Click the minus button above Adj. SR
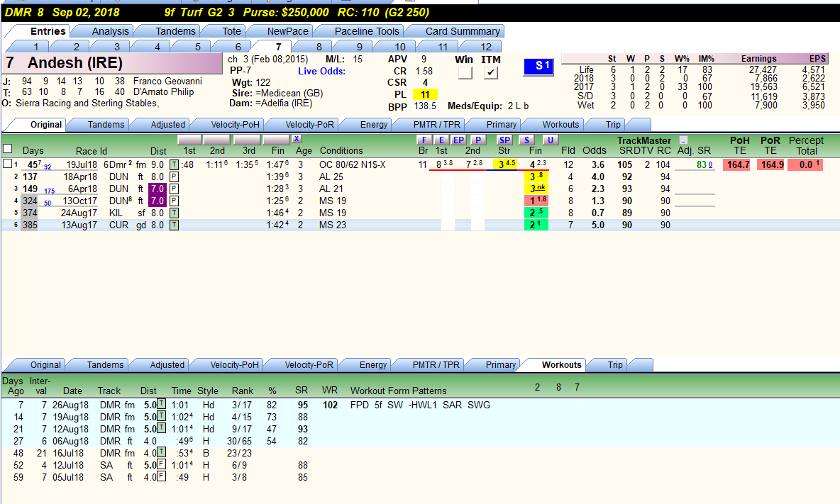 point(683,140)
